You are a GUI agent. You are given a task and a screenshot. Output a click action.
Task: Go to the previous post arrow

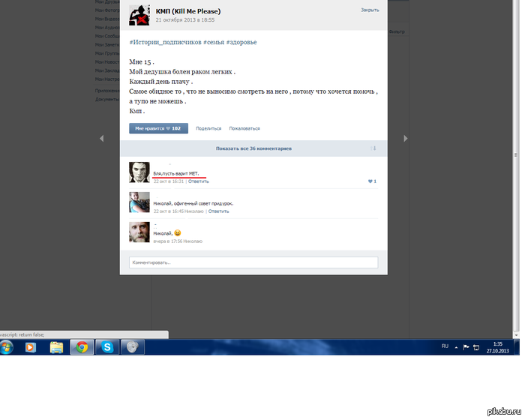[101, 138]
